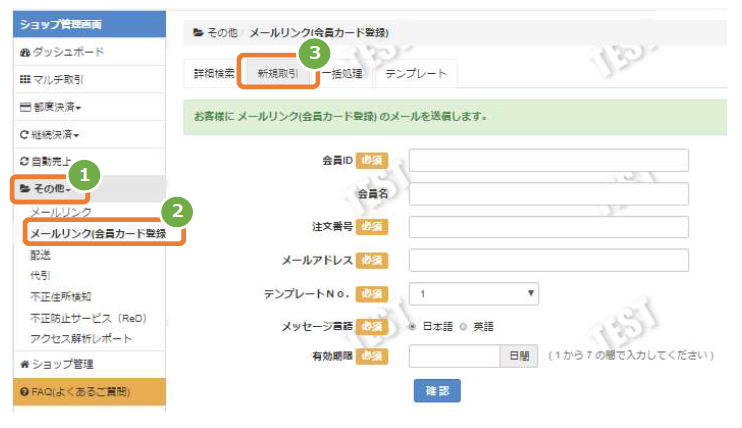Image resolution: width=742 pixels, height=428 pixels.
Task: Open アクセス解析レポート in the sidebar
Action: click(x=81, y=338)
